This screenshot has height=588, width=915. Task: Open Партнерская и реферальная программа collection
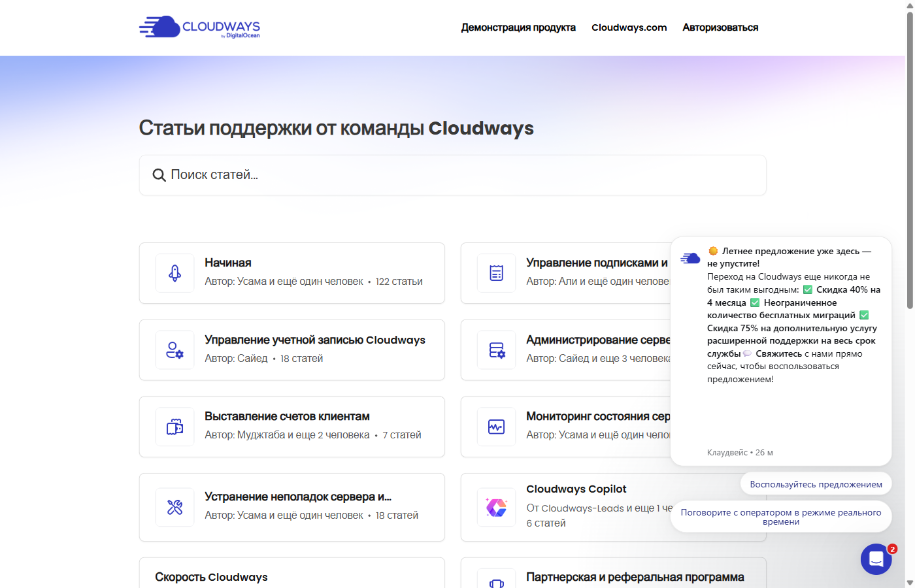pos(635,577)
